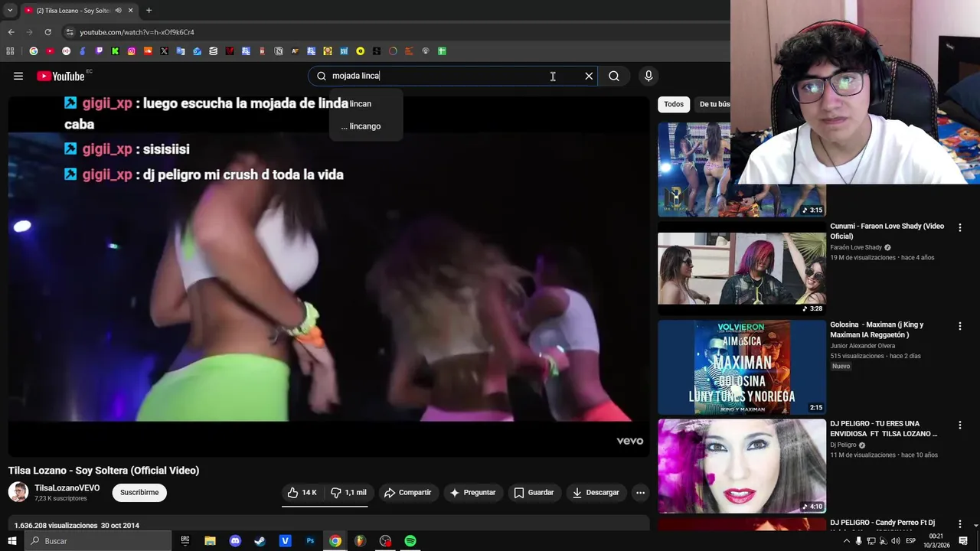Open options menu for Cunumi video

(x=959, y=227)
